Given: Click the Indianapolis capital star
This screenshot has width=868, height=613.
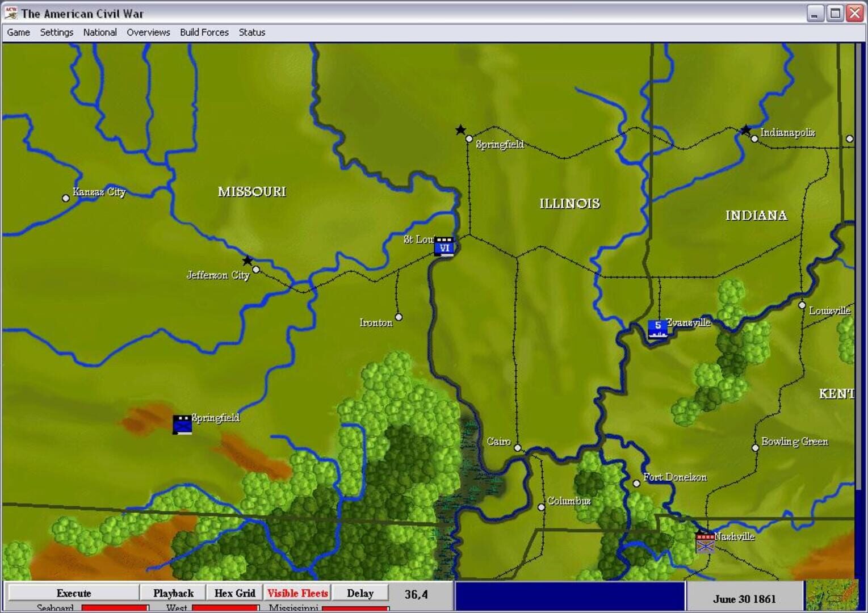Looking at the screenshot, I should (745, 130).
